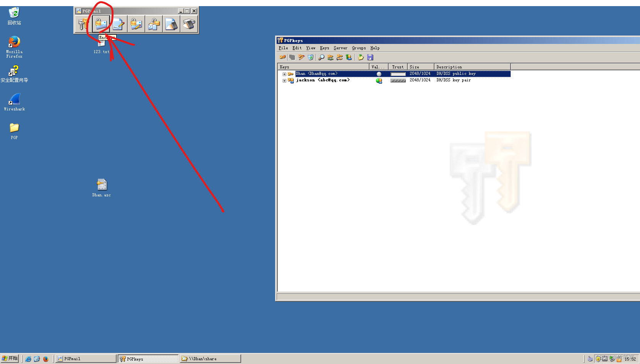The height and width of the screenshot is (364, 640).
Task: Select the 123.txt desktop file
Action: (x=101, y=47)
